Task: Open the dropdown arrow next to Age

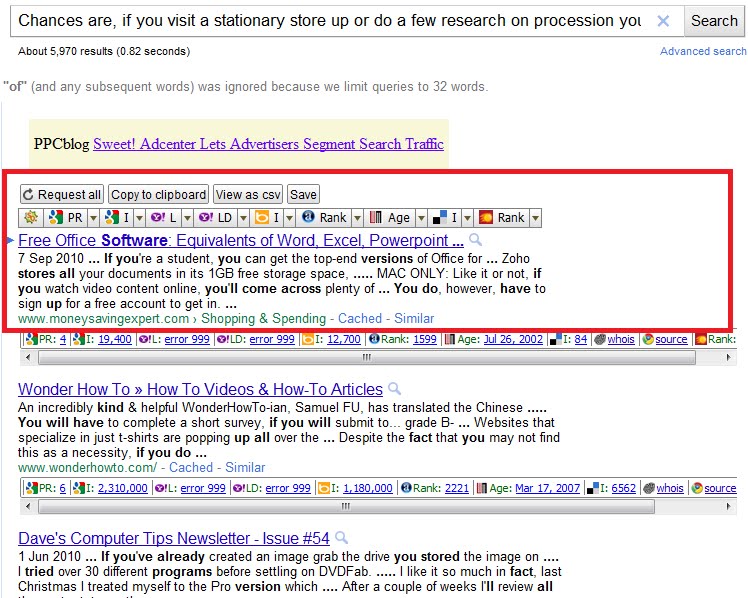Action: (421, 218)
